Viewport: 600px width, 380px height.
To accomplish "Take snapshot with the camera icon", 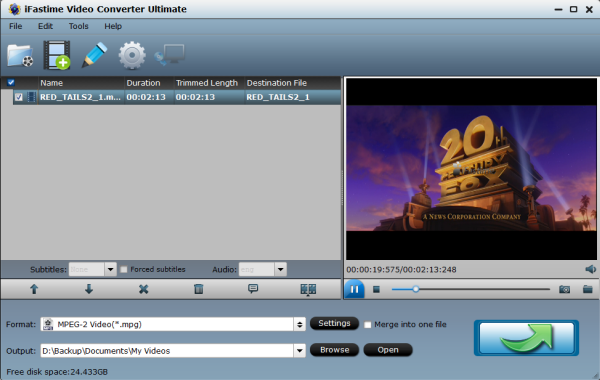I will click(564, 289).
